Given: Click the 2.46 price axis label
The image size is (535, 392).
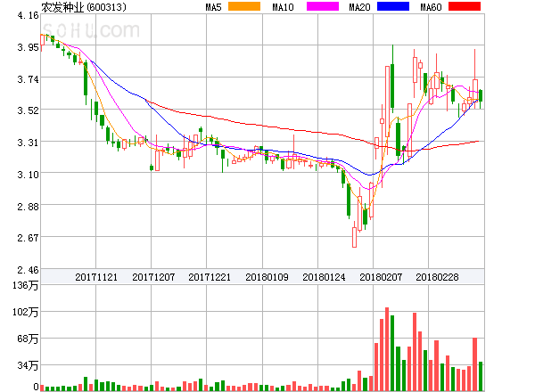Looking at the screenshot, I should [28, 270].
